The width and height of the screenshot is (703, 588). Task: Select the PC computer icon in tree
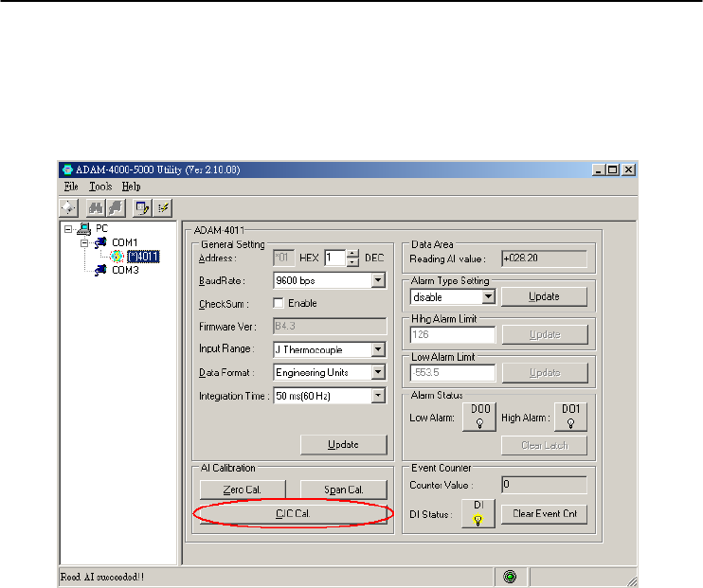[x=83, y=229]
